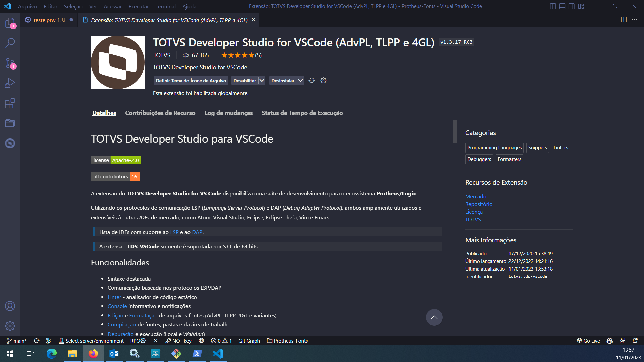Click Select server/environment in the status bar
Screen dimensions: 644x362
(95, 341)
